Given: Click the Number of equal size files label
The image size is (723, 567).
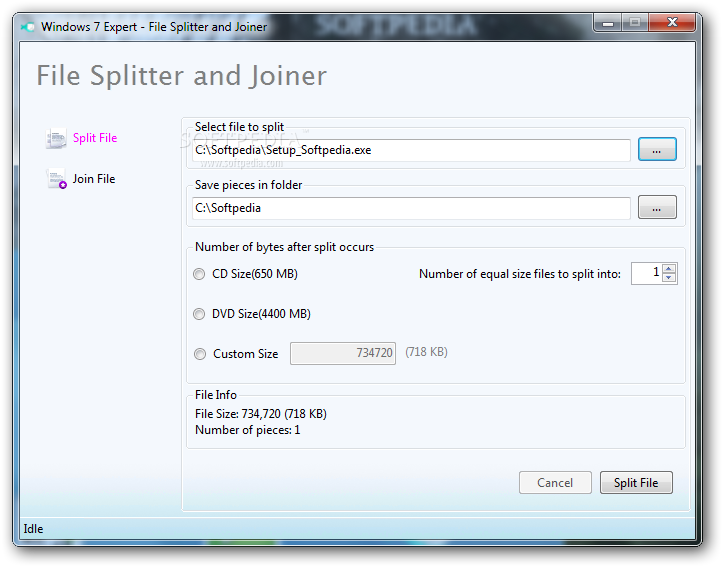Looking at the screenshot, I should [520, 274].
